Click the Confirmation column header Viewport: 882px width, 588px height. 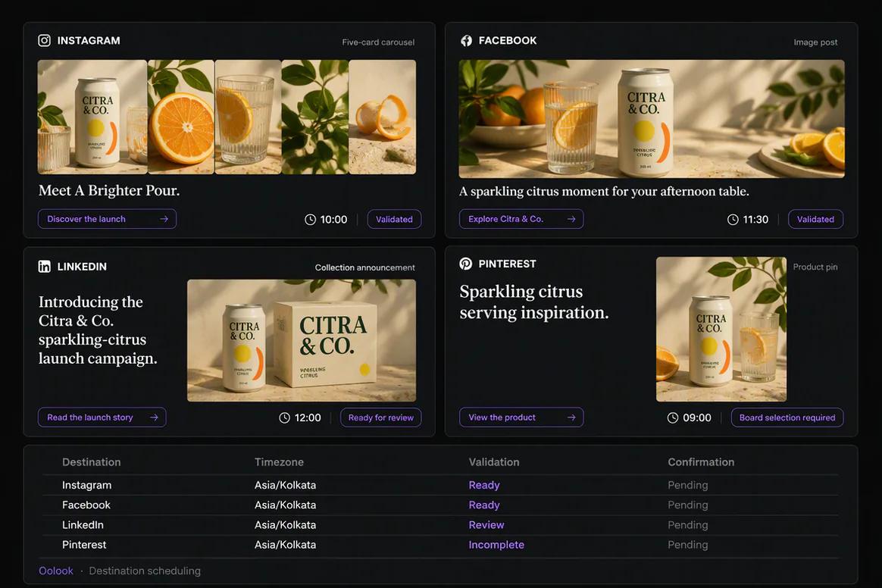[x=701, y=462]
